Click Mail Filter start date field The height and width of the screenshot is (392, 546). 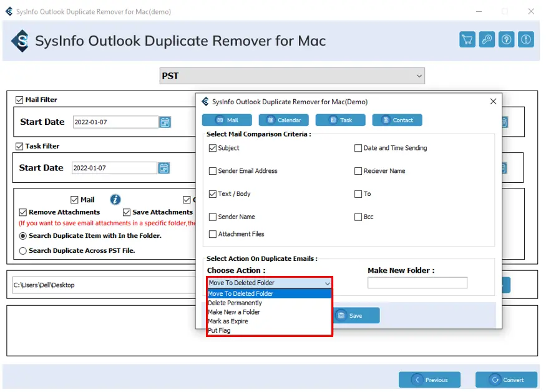click(115, 122)
